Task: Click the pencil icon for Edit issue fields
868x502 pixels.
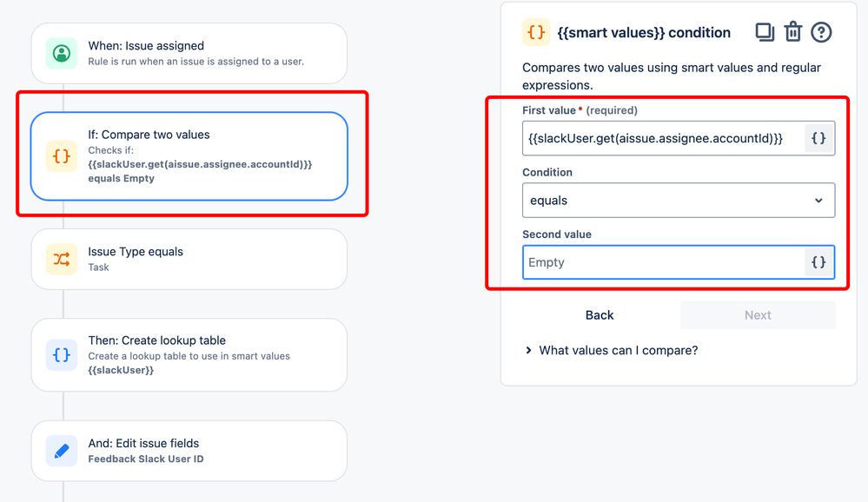Action: (x=62, y=451)
